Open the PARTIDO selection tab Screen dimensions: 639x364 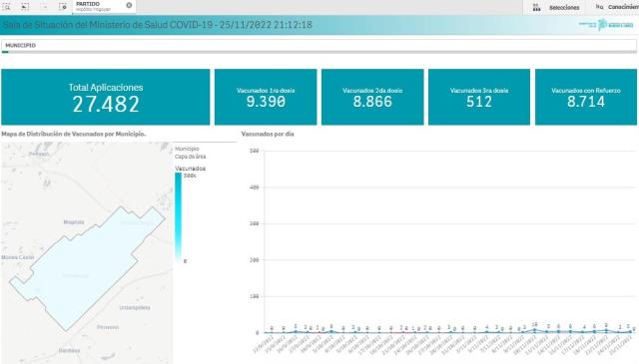tap(104, 7)
